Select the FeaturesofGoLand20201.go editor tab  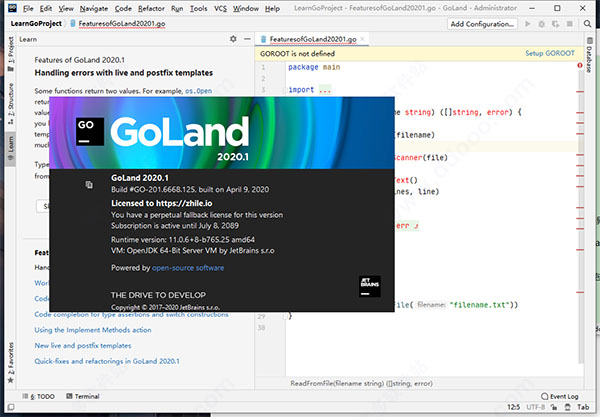[313, 39]
